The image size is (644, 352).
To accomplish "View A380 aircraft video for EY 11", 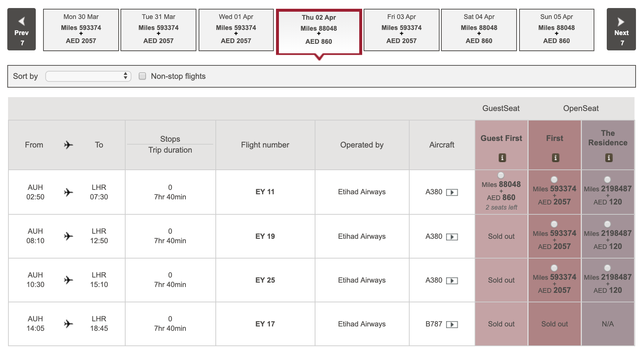I will [452, 192].
